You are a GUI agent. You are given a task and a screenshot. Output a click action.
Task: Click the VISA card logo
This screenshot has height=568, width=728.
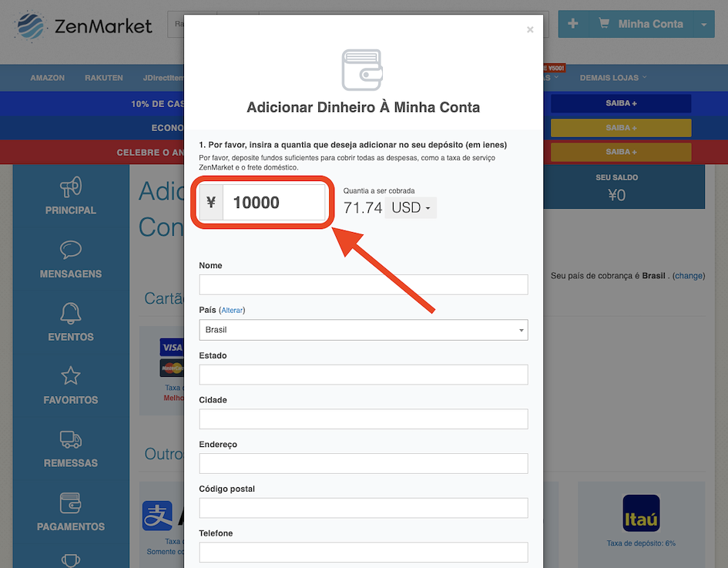tap(172, 348)
